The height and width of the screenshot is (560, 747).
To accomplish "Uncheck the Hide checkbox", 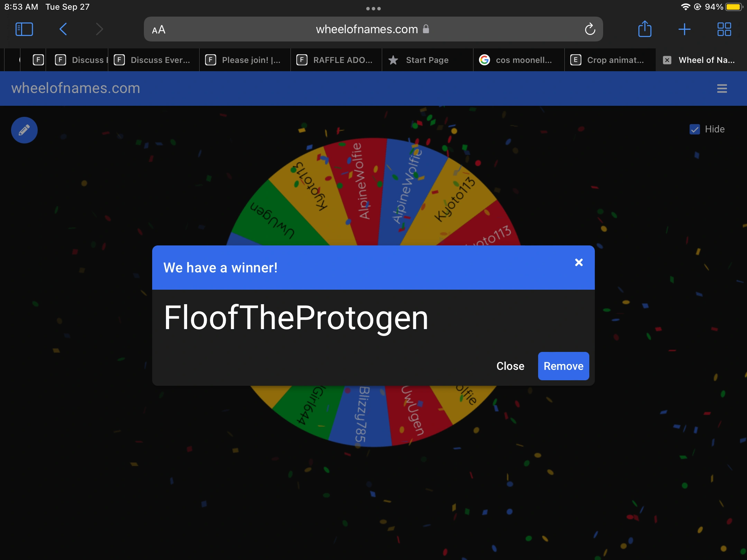I will point(694,129).
